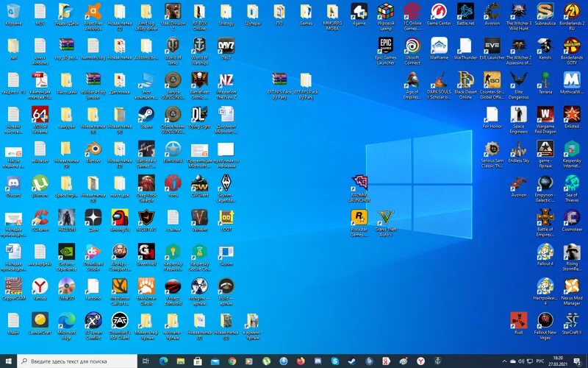Click the Deep Rock Galactic shortcut

coord(146,183)
